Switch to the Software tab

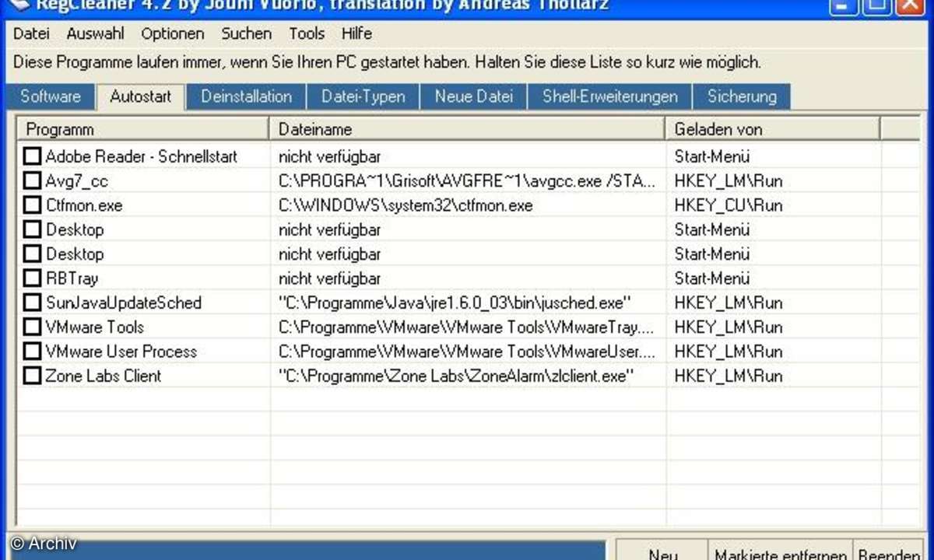(51, 96)
